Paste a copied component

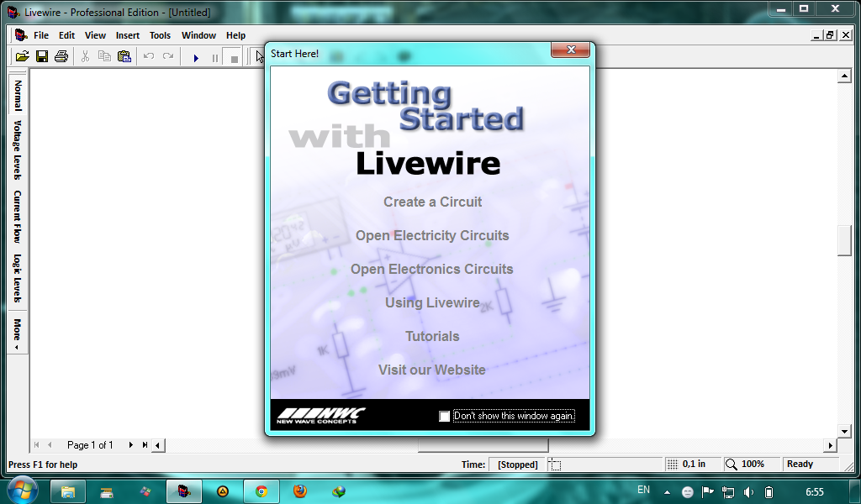click(123, 56)
